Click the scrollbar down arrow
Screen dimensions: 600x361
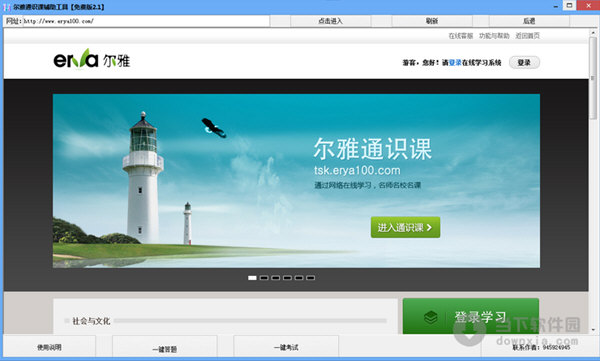click(x=593, y=329)
